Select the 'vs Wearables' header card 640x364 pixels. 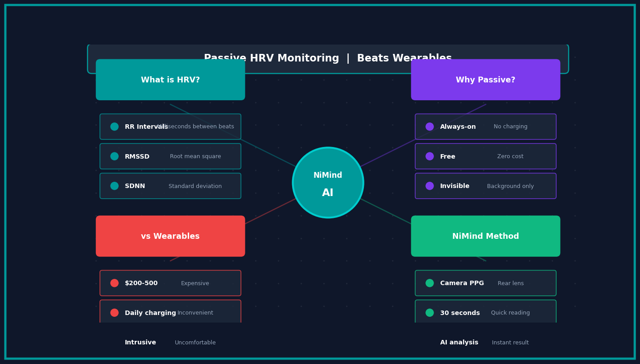pos(170,236)
